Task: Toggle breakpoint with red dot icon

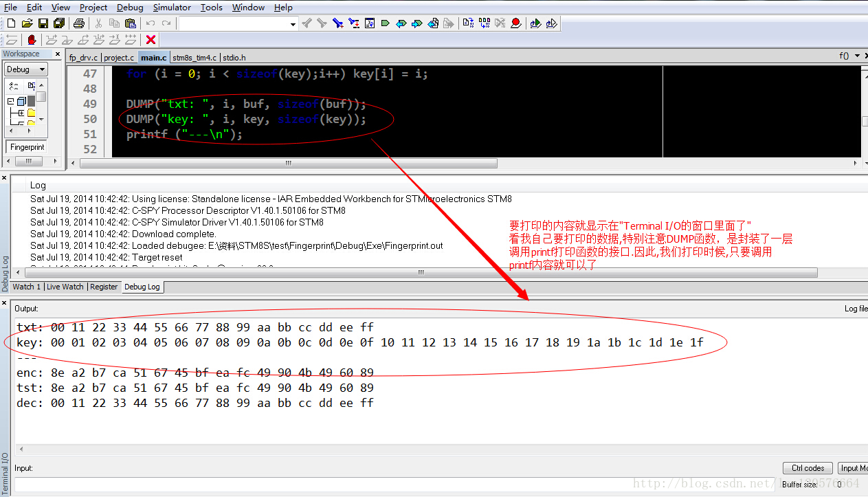Action: point(516,23)
